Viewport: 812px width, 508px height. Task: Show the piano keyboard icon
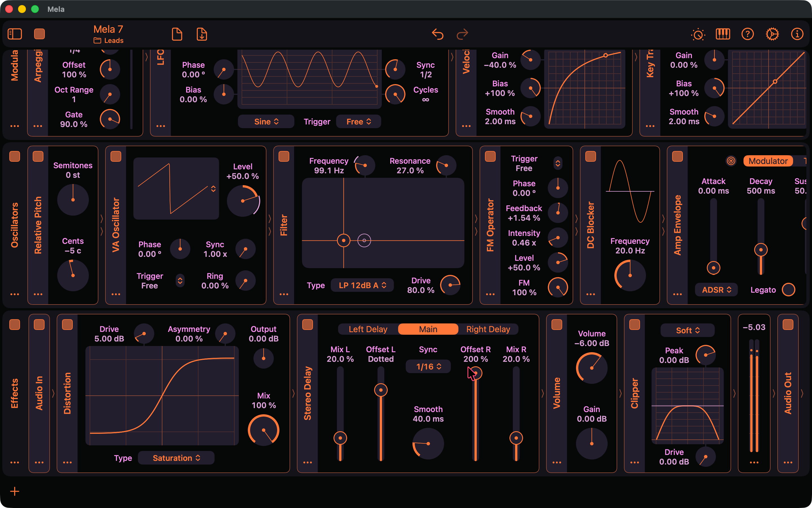point(723,34)
